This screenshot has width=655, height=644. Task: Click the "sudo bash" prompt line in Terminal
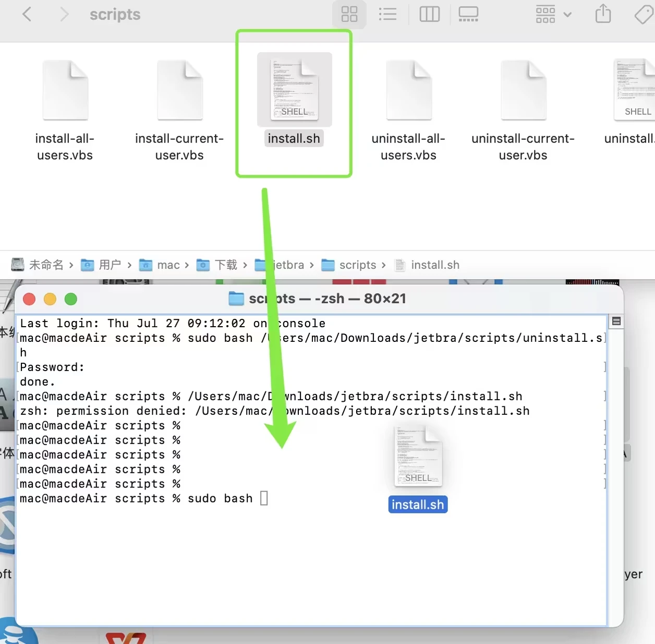(x=144, y=498)
